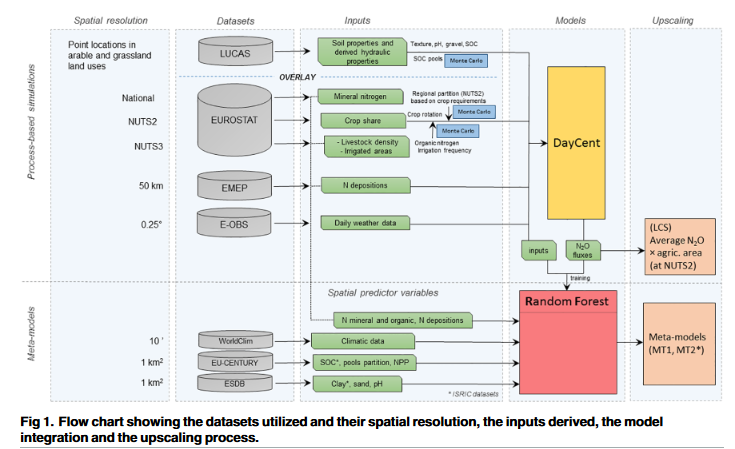Click the EMEP dataset cylinder
The height and width of the screenshot is (449, 735).
234,185
